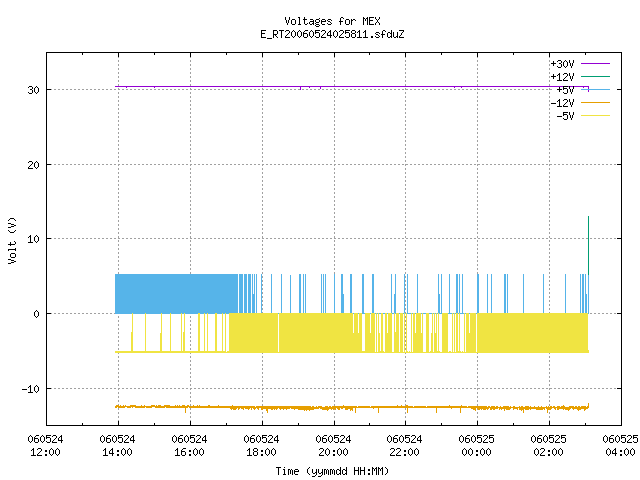Click the 'Time (yymmdd HH:MM)' x-axis label
The image size is (640, 480).
(332, 471)
